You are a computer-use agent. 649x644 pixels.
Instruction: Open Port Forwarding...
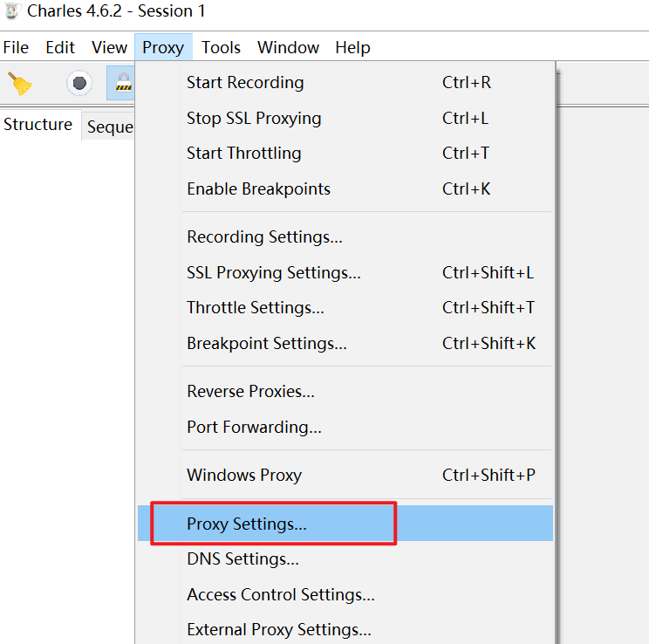click(x=345, y=427)
